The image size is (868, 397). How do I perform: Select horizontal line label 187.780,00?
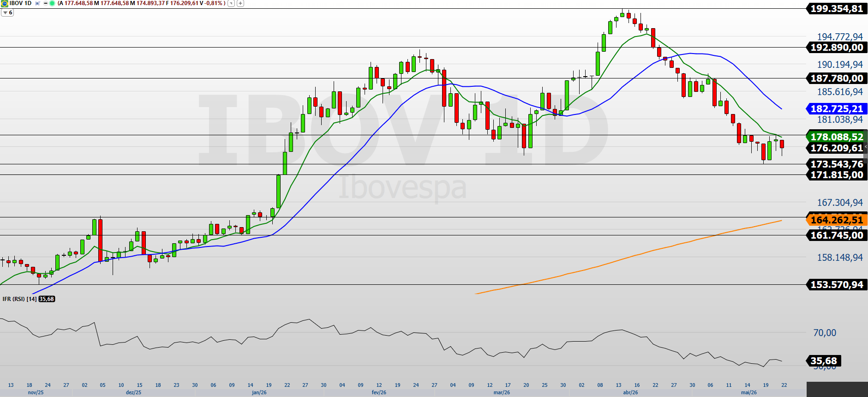[x=837, y=78]
